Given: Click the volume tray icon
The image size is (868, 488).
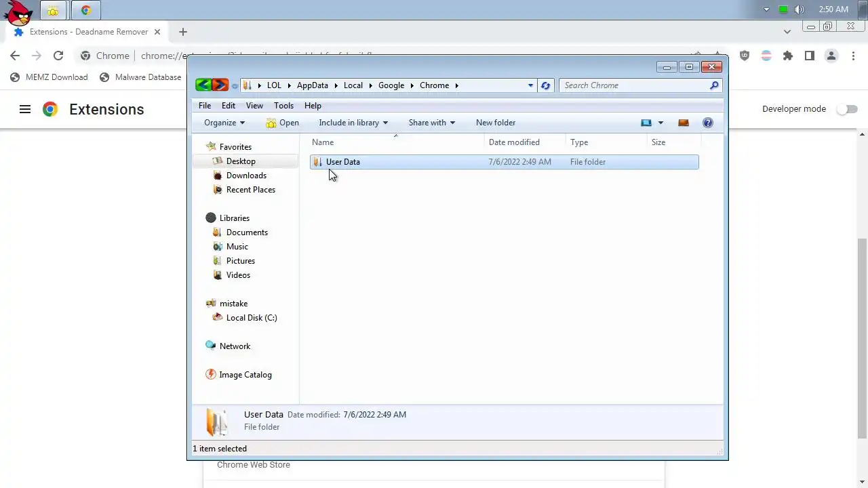Looking at the screenshot, I should coord(800,9).
